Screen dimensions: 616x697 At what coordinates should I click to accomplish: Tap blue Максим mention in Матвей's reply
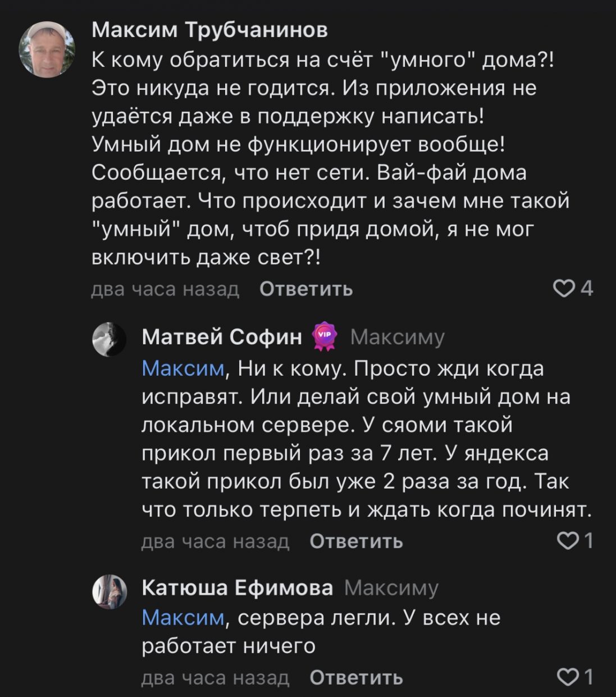(x=183, y=368)
